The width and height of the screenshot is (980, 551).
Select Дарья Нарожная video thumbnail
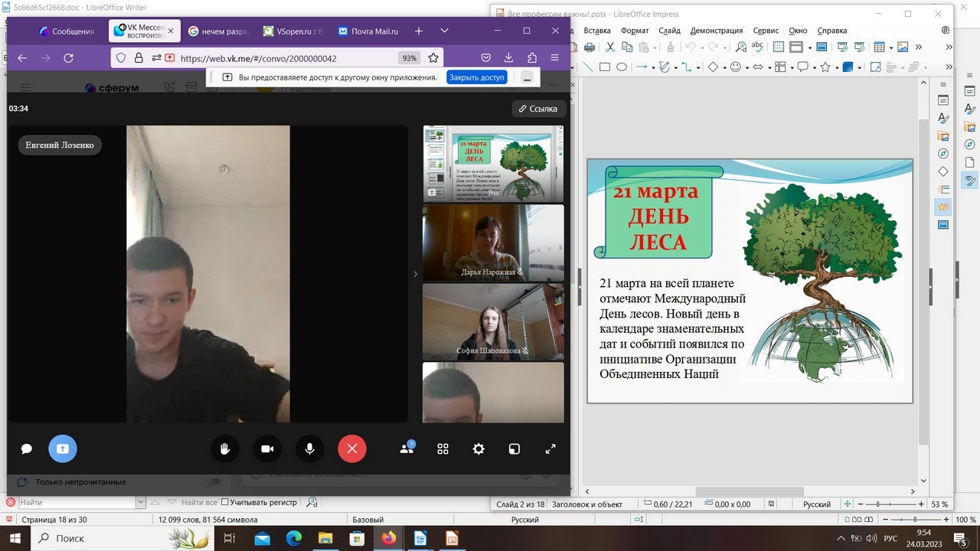[x=493, y=243]
